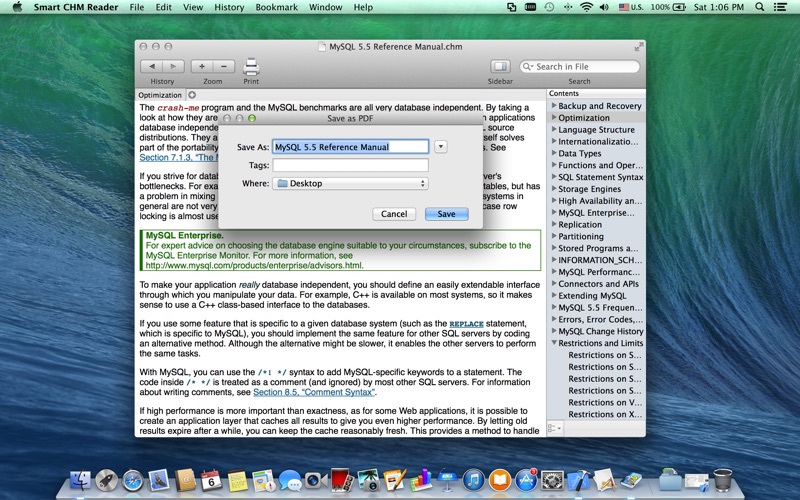Viewport: 800px width, 500px height.
Task: Click the Save As filename field
Action: pos(351,147)
